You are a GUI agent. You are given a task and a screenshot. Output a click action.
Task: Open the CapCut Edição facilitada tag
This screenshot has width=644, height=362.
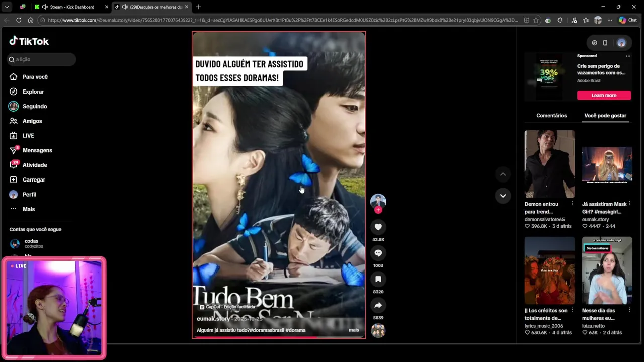(x=227, y=307)
